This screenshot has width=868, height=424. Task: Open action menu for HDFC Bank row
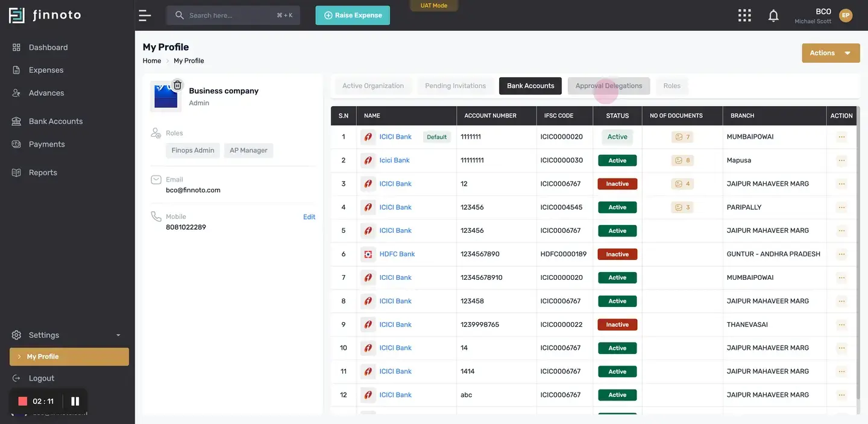click(x=841, y=255)
